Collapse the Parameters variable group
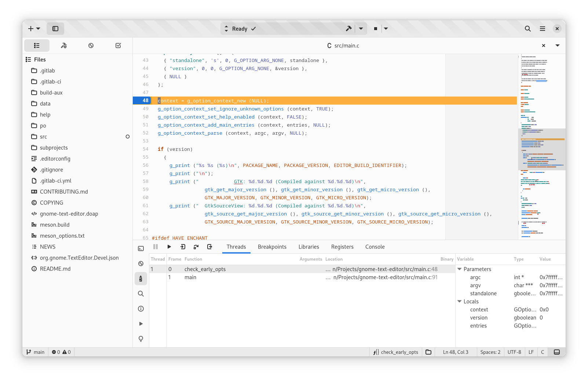This screenshot has height=381, width=588. click(x=459, y=269)
